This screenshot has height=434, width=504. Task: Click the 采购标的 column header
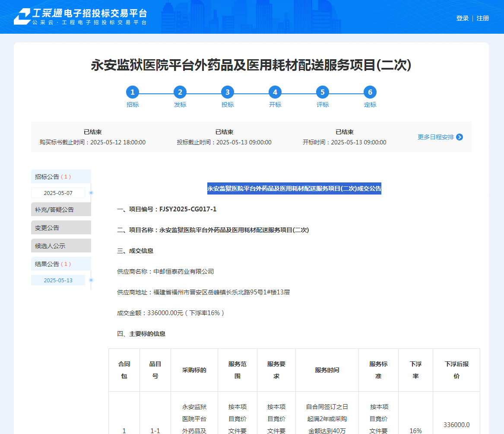click(x=194, y=370)
